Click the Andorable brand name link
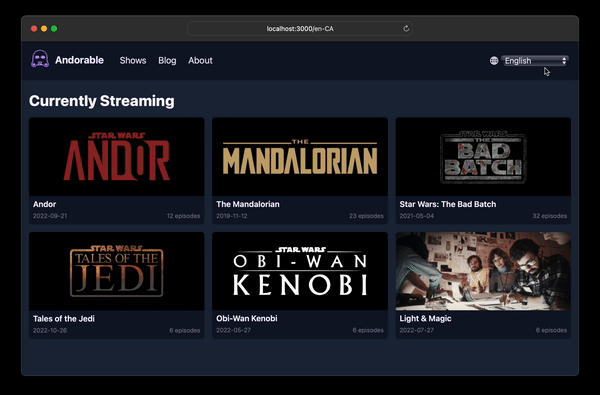 click(79, 60)
